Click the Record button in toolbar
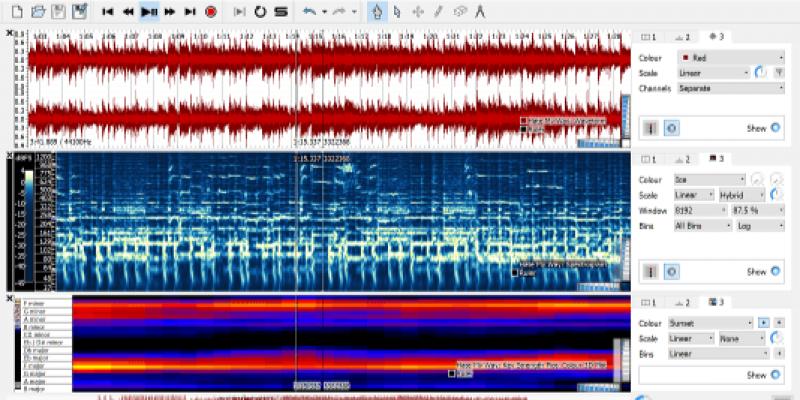 211,12
